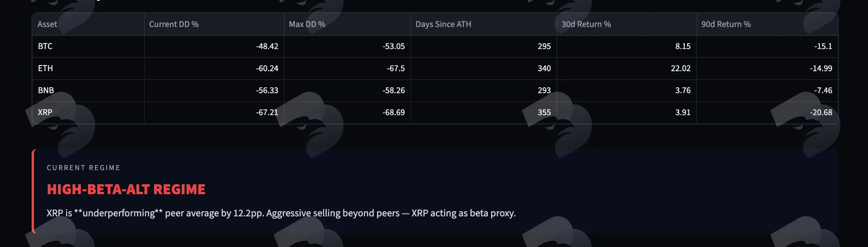The width and height of the screenshot is (868, 247).
Task: Click BNB max drawdown value -58.26
Action: pos(393,91)
